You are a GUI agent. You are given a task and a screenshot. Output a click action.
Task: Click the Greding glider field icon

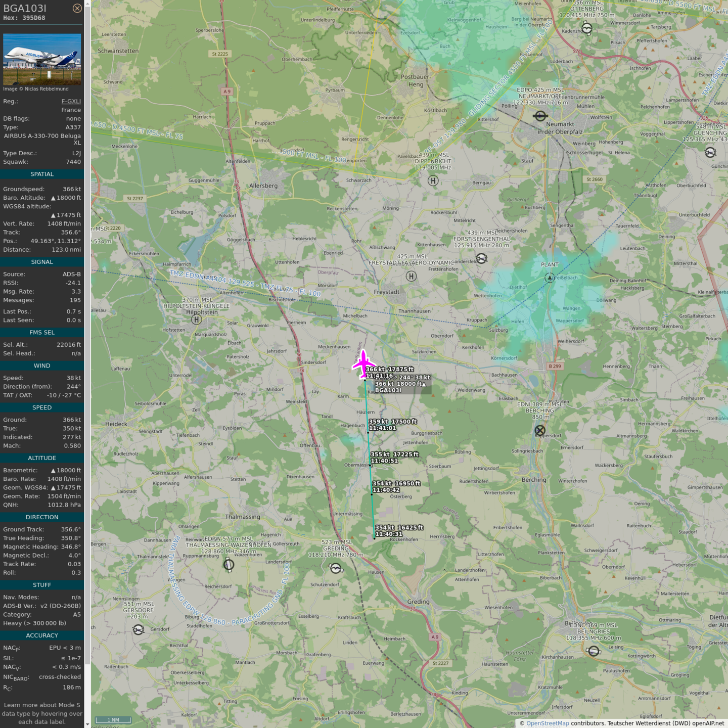point(336,569)
